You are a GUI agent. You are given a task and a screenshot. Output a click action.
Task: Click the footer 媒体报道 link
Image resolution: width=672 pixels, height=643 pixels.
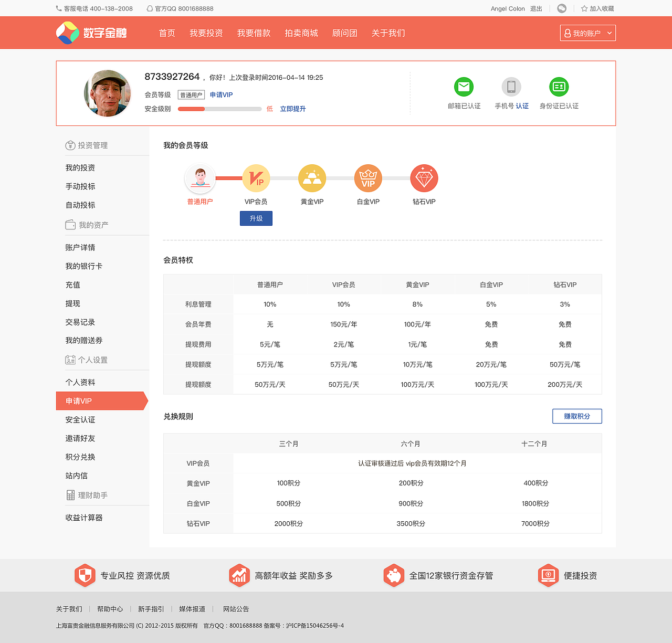click(192, 609)
